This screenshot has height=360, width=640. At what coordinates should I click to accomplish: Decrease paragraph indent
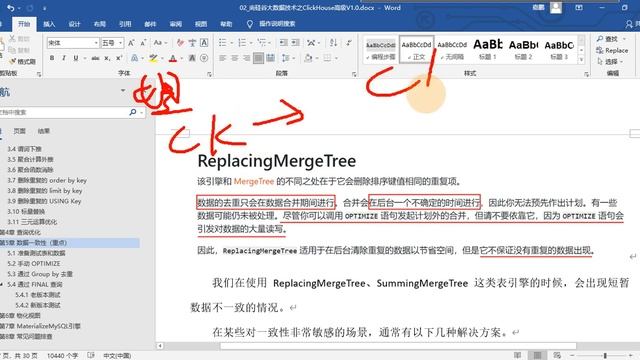click(x=284, y=43)
